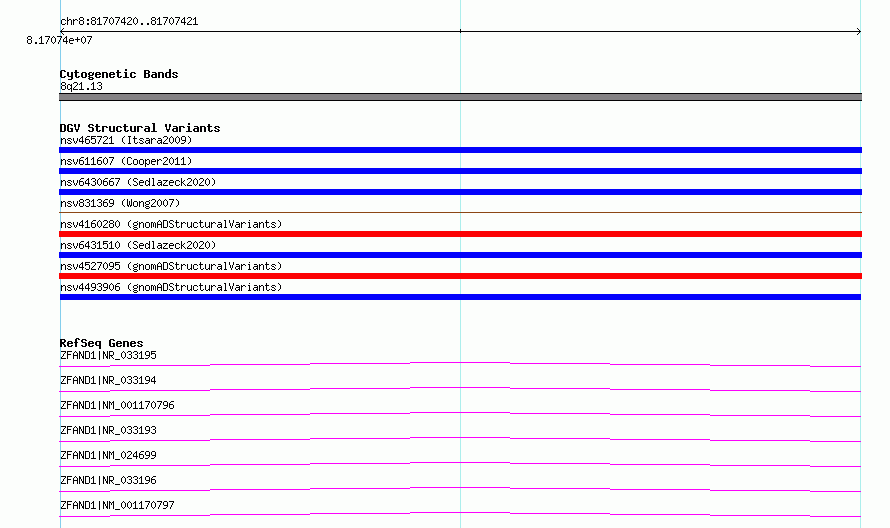Click the 8.17074e+07 ruler scale value
The width and height of the screenshot is (890, 528).
pyautogui.click(x=59, y=40)
